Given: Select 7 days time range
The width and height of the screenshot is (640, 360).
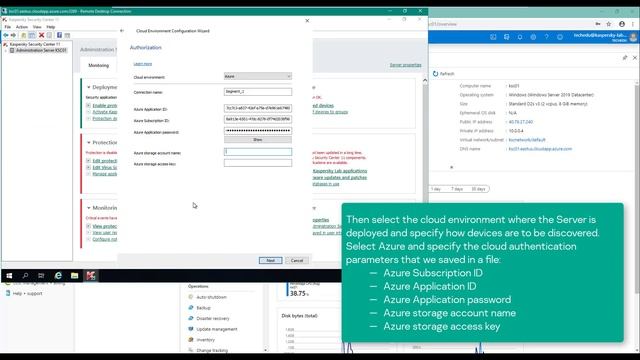Looking at the screenshot, I should coord(457,189).
